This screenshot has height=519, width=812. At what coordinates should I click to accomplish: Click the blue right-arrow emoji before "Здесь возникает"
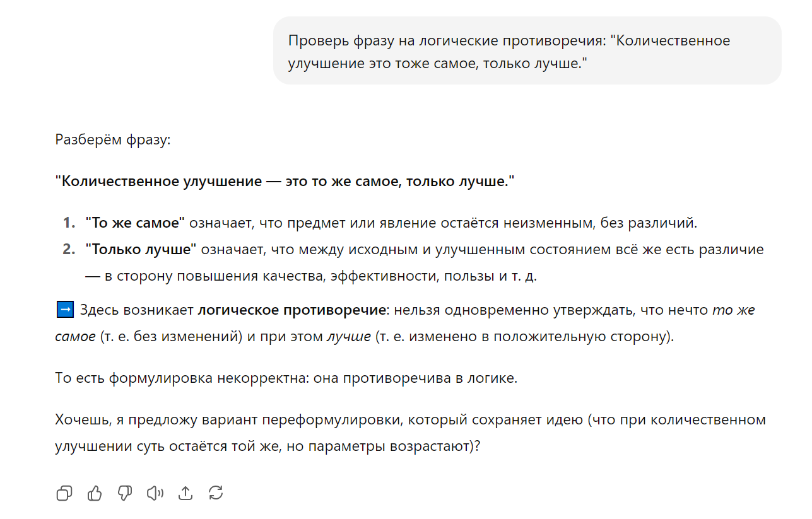tap(65, 310)
